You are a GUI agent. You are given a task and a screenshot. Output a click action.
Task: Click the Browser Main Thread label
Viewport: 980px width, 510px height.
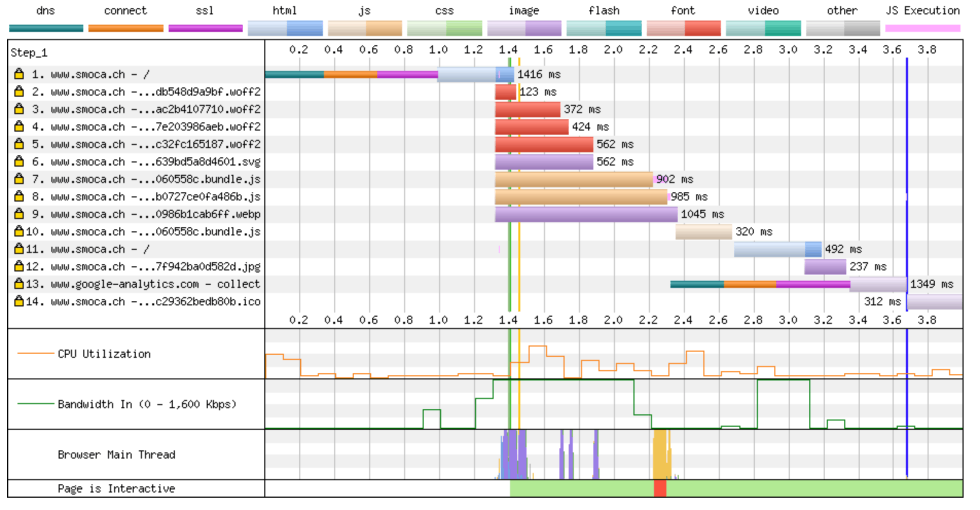[x=116, y=454]
